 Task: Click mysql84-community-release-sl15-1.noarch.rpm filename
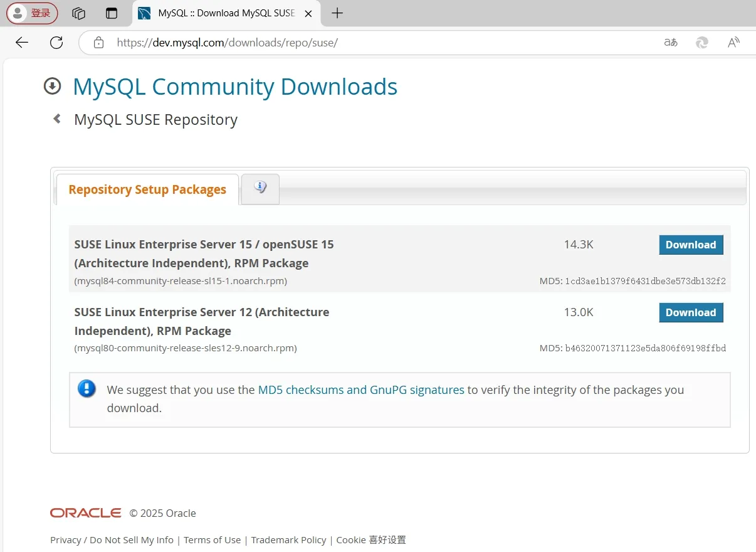(x=181, y=281)
